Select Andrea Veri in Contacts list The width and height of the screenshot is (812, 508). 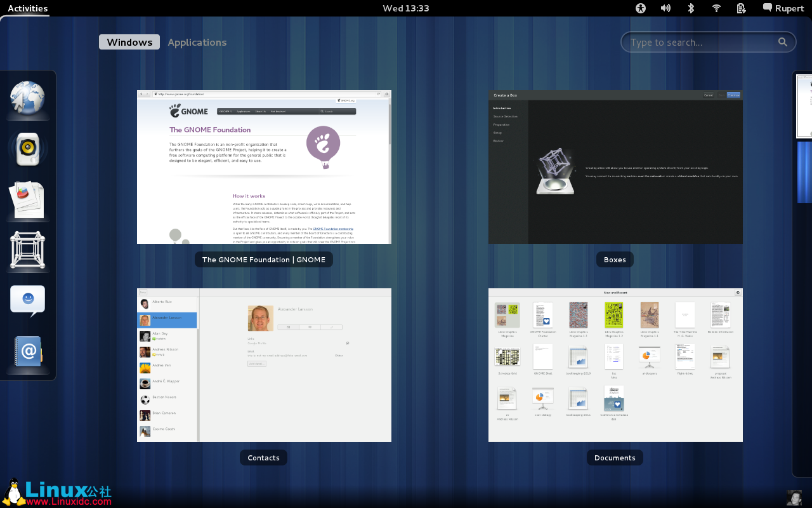click(167, 367)
